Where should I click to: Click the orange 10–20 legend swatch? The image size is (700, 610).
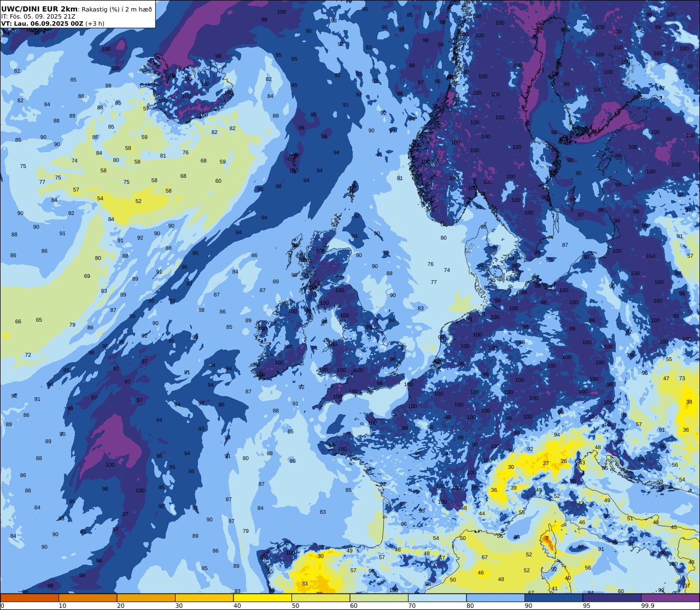click(87, 597)
